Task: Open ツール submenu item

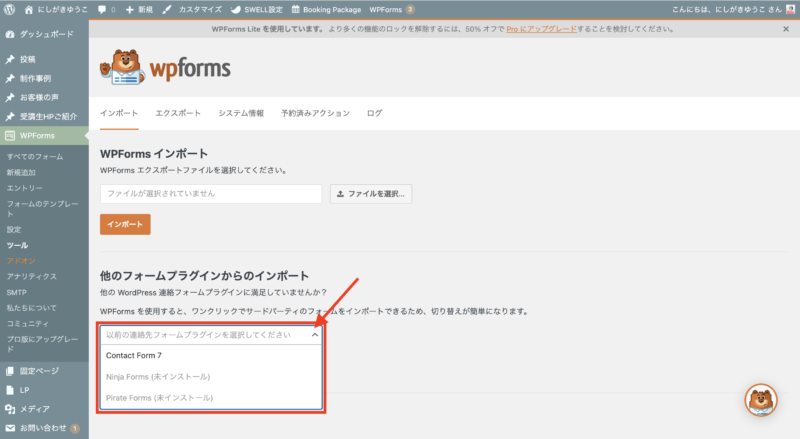Action: tap(17, 246)
